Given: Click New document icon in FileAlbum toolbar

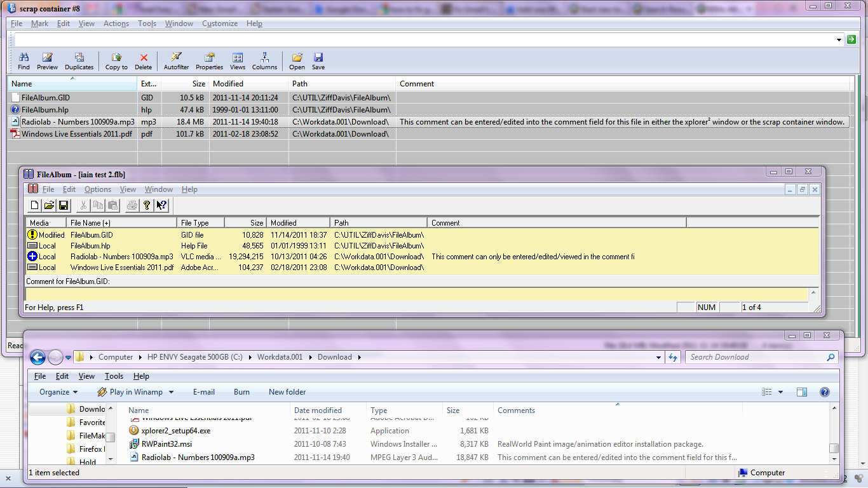Looking at the screenshot, I should click(x=35, y=205).
